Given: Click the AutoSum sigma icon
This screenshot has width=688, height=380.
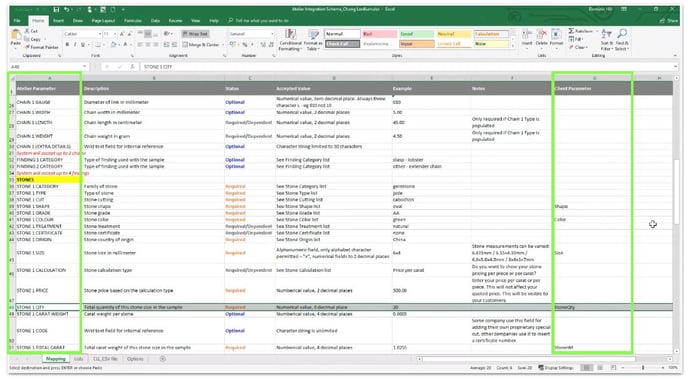Looking at the screenshot, I should [571, 31].
